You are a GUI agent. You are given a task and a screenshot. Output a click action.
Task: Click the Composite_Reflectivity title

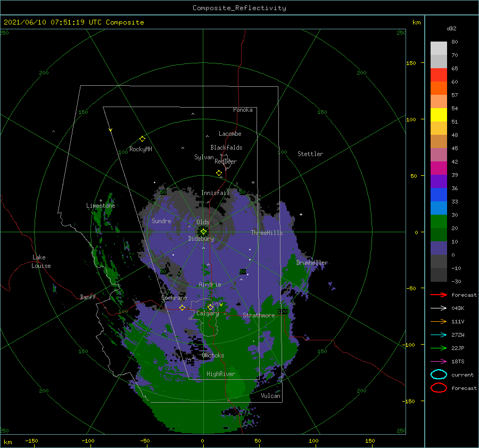[240, 8]
